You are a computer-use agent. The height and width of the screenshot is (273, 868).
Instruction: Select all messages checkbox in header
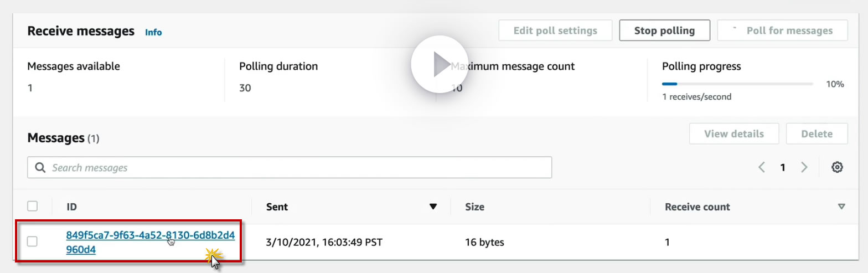33,207
